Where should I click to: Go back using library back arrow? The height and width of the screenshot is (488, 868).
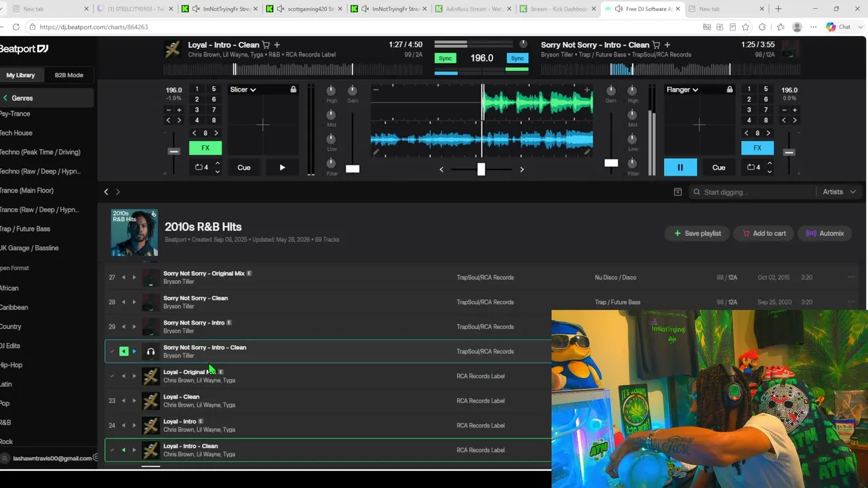tap(106, 192)
